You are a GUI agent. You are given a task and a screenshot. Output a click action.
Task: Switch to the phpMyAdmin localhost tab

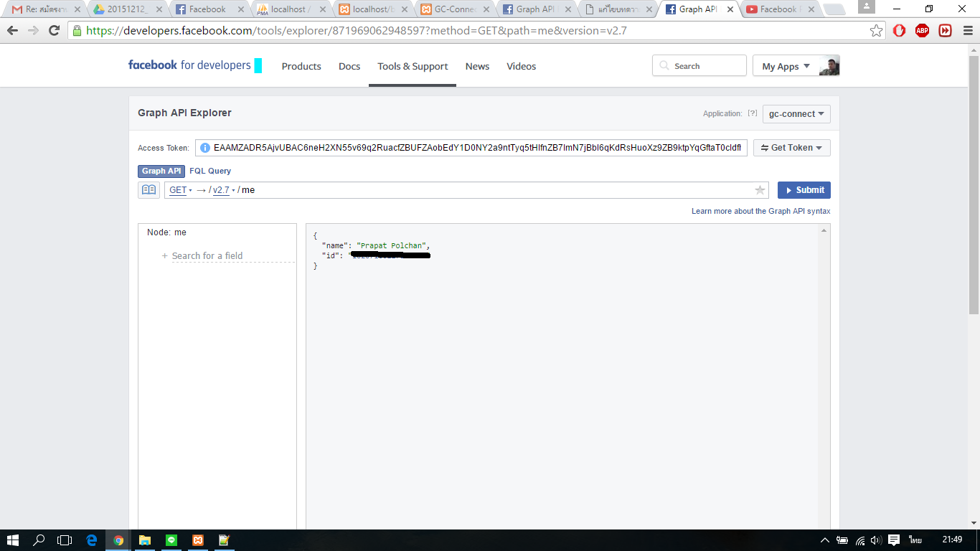pos(291,9)
